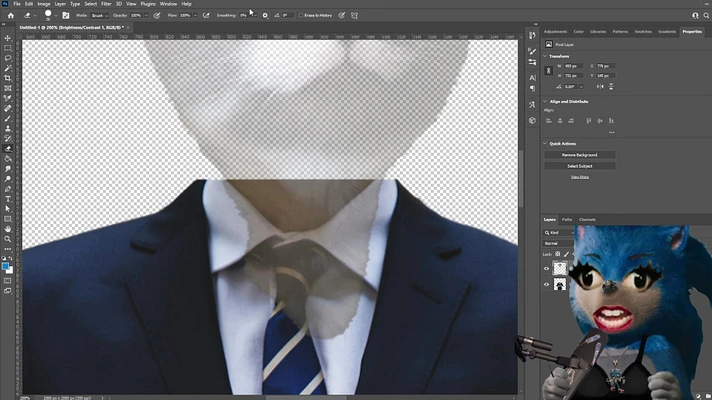
Task: Collapse the Align and Distribute section
Action: click(545, 102)
